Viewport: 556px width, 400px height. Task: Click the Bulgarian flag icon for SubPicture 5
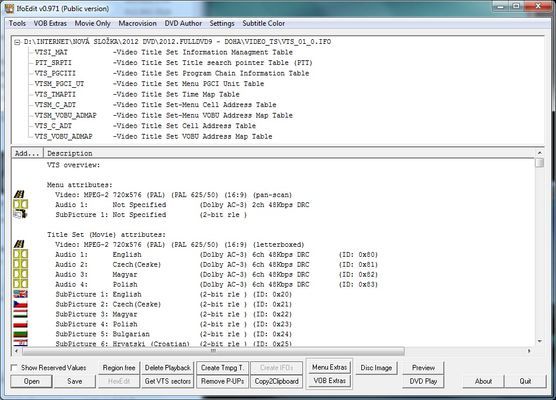click(21, 334)
